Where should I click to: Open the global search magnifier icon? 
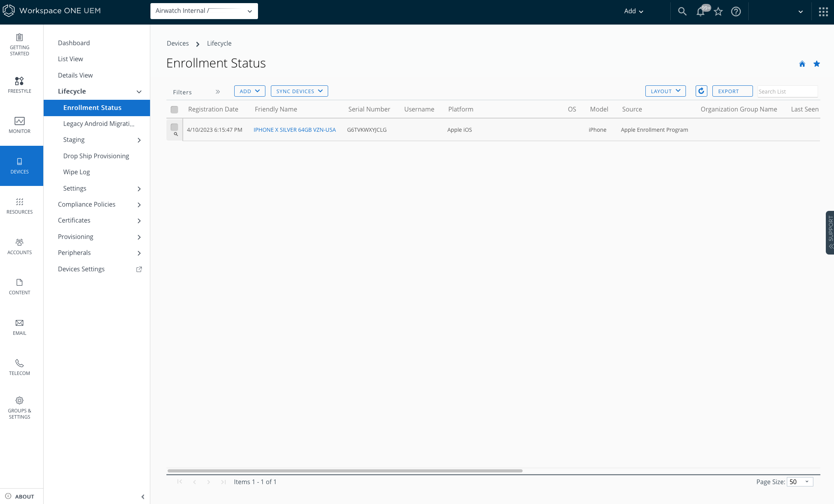[x=682, y=11]
